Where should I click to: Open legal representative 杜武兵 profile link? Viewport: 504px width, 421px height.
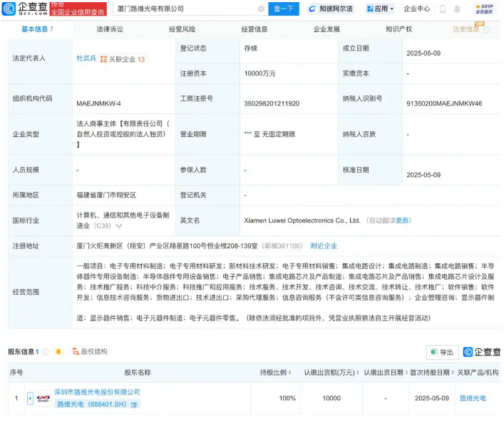coord(86,59)
